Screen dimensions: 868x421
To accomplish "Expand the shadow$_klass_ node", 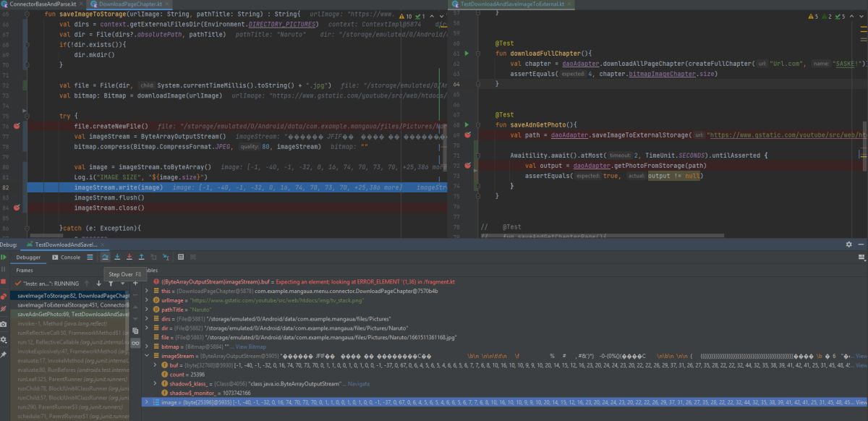I will pyautogui.click(x=155, y=383).
